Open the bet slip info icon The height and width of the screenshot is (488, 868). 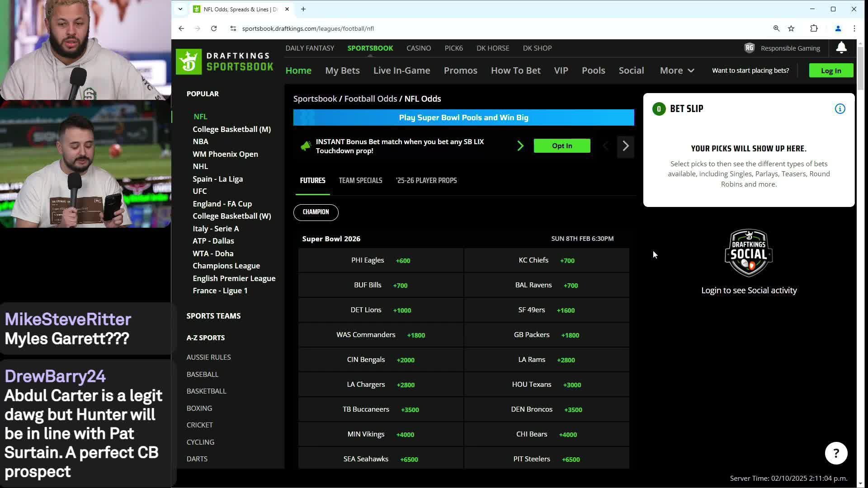tap(840, 109)
